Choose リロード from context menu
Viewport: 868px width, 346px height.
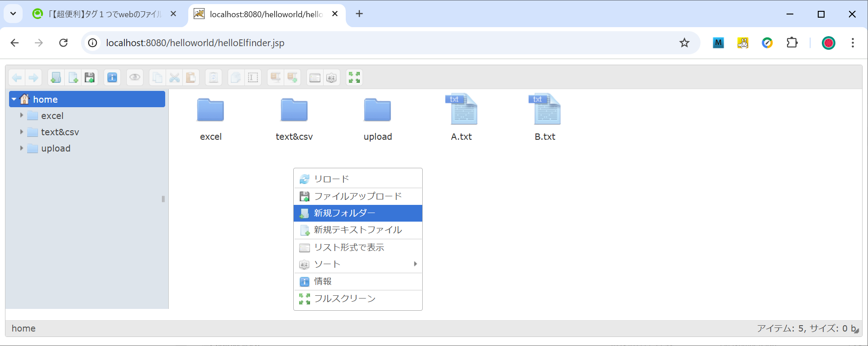tap(358, 179)
